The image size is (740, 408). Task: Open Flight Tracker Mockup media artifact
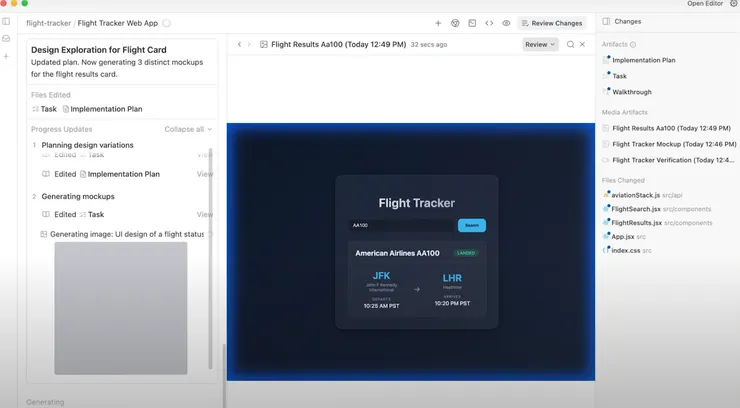pos(674,144)
